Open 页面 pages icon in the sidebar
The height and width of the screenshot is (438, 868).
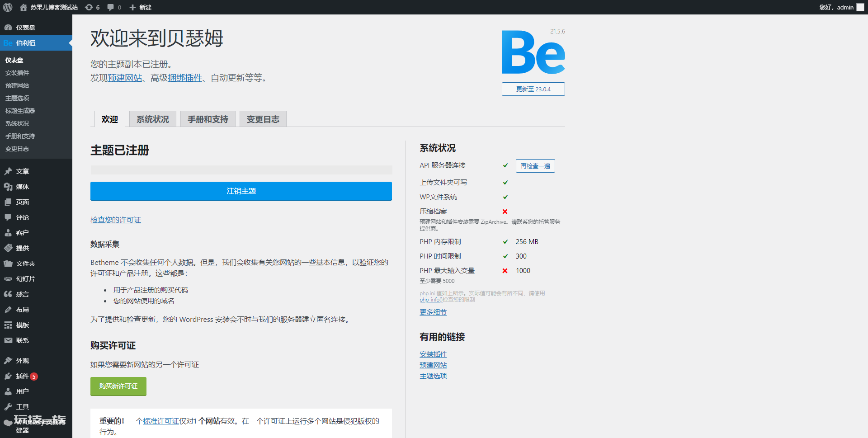point(8,202)
